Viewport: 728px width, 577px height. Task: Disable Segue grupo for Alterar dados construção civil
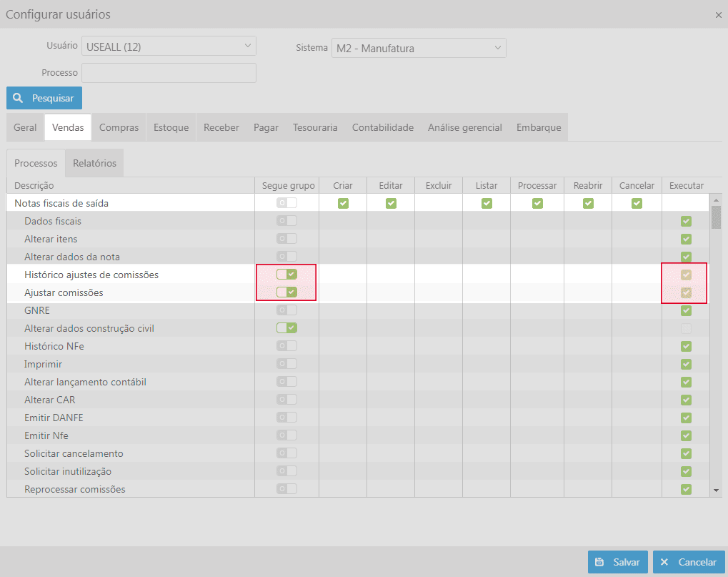click(286, 328)
